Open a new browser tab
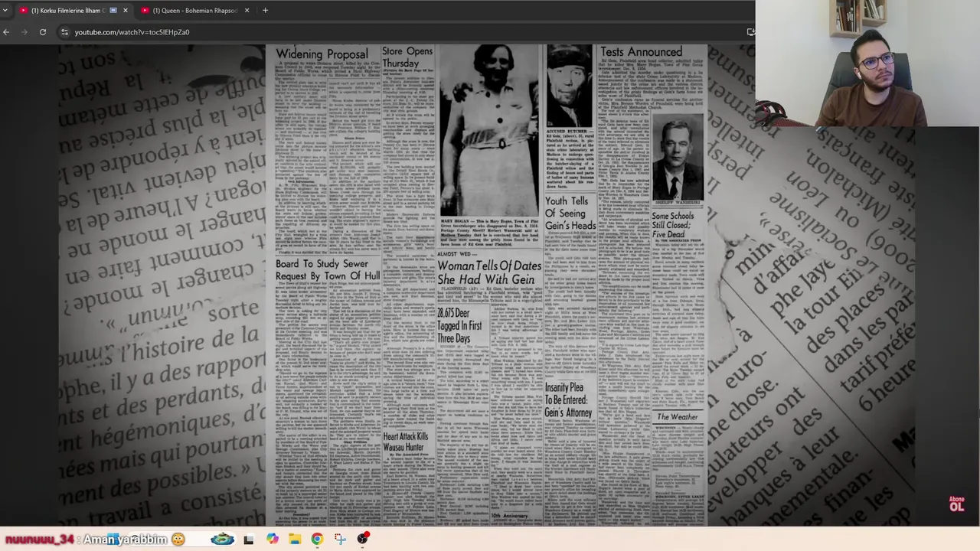 pyautogui.click(x=265, y=10)
